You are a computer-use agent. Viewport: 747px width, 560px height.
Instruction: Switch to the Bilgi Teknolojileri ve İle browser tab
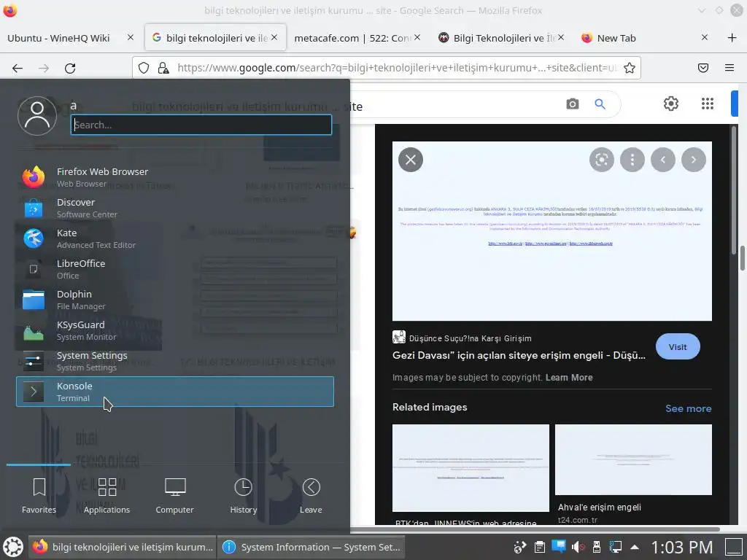tap(498, 38)
